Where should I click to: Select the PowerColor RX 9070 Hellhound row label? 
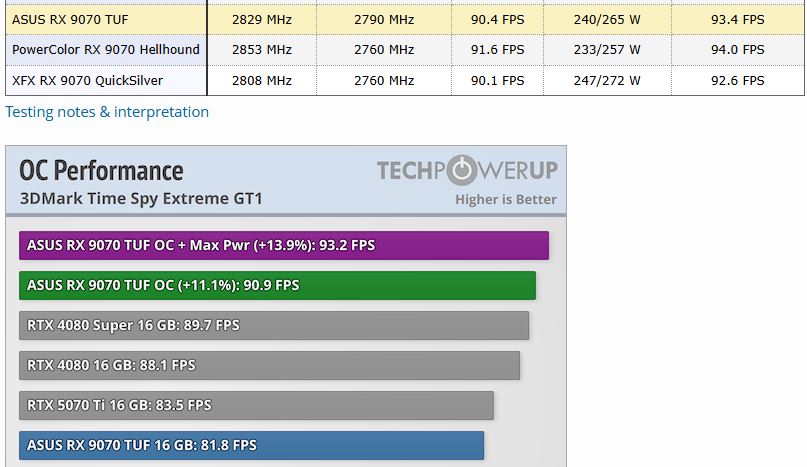pos(105,49)
